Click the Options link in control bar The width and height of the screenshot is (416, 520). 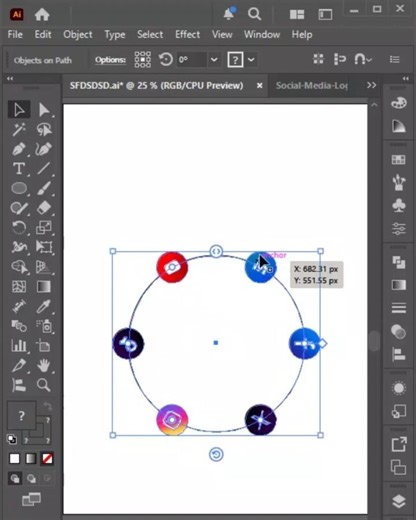pyautogui.click(x=110, y=60)
